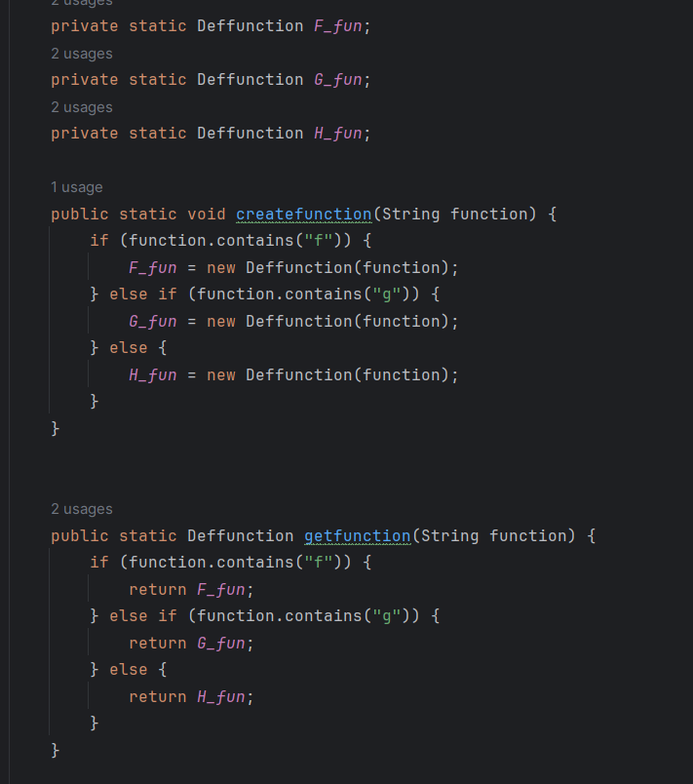The height and width of the screenshot is (784, 693).
Task: Place cursor on H_fun assignment in createfunction
Action: (153, 375)
